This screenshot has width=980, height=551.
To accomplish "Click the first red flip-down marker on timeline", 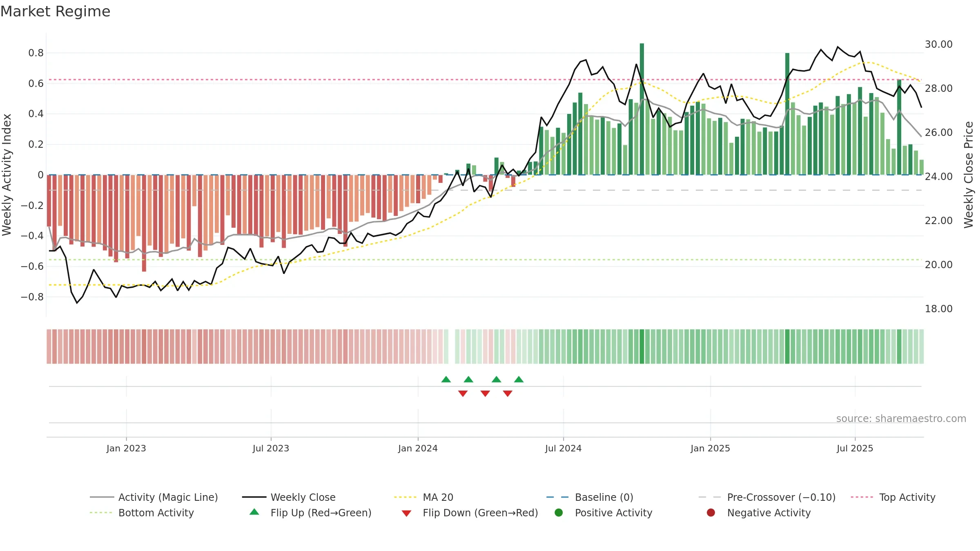I will (x=463, y=393).
